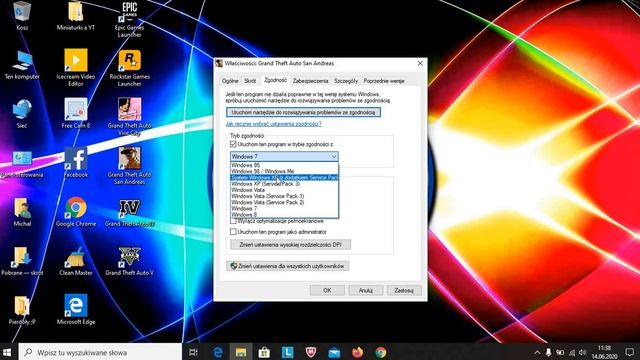Select the Grand Theft Auto V icon
Image resolution: width=640 pixels, height=360 pixels.
click(129, 261)
